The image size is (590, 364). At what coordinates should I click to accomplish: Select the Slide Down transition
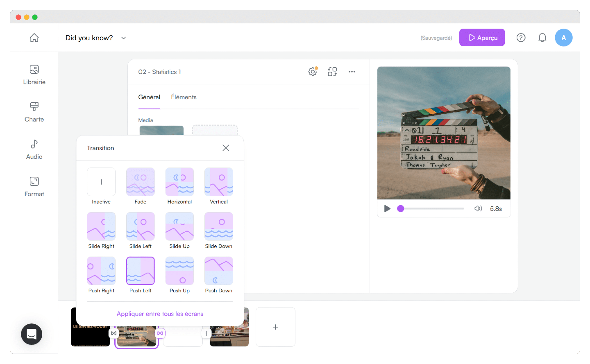coord(219,226)
